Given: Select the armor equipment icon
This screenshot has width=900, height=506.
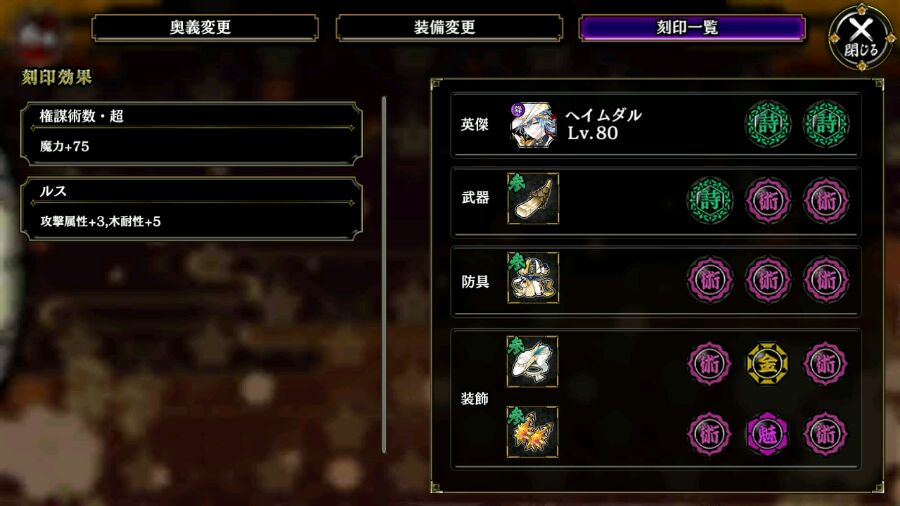Looking at the screenshot, I should coord(533,278).
